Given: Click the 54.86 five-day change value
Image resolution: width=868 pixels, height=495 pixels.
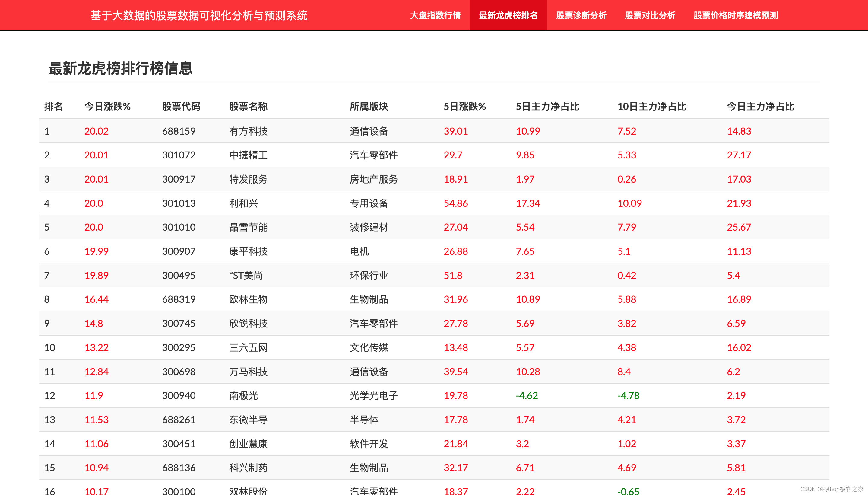Looking at the screenshot, I should click(x=456, y=203).
